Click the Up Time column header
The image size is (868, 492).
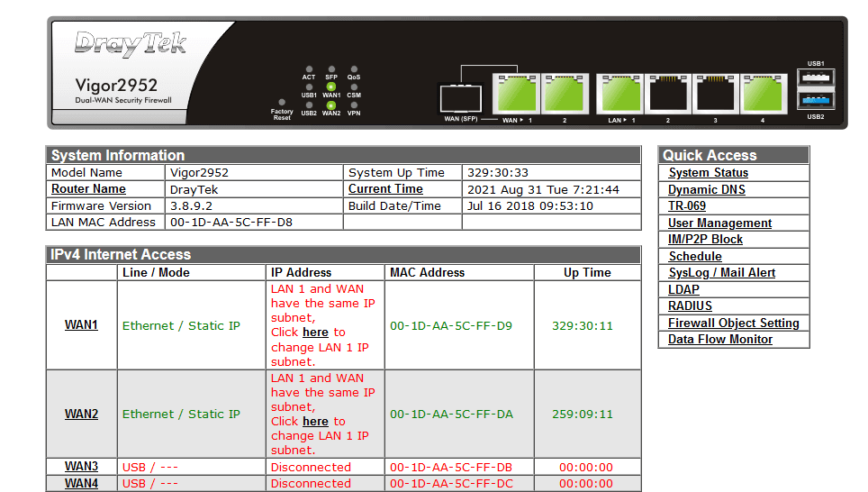click(x=587, y=273)
